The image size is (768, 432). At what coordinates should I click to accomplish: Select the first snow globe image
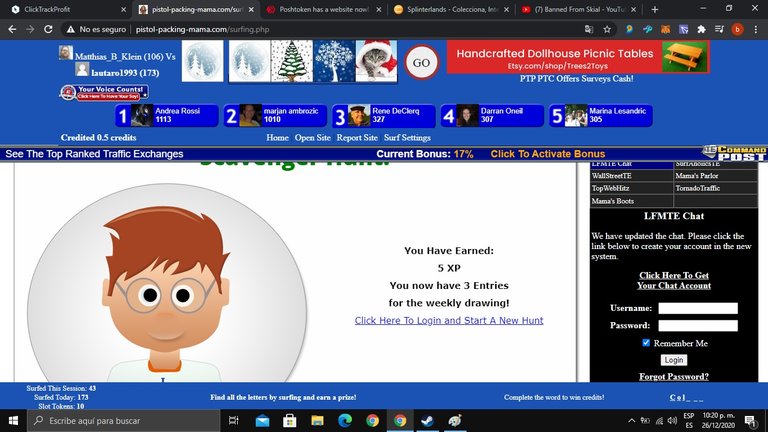(x=202, y=61)
